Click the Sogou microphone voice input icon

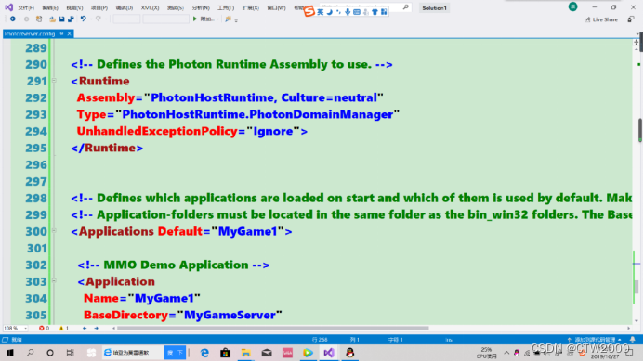pos(348,12)
